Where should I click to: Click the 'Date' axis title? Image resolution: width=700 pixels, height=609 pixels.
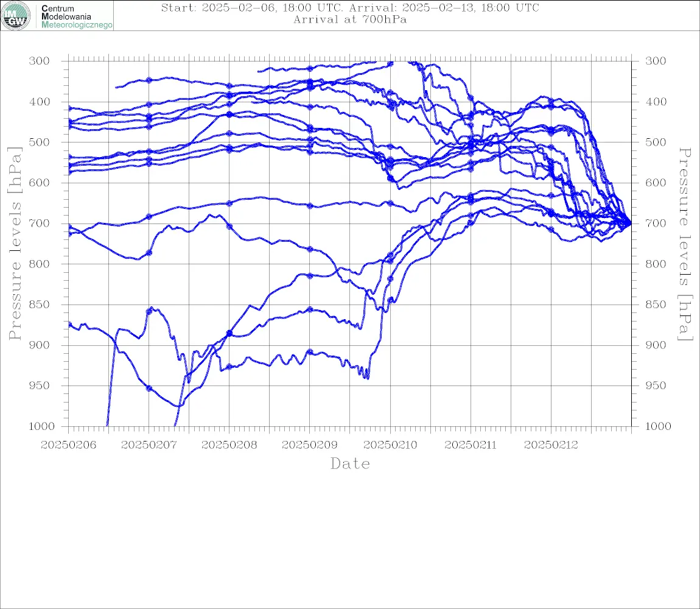(x=350, y=463)
